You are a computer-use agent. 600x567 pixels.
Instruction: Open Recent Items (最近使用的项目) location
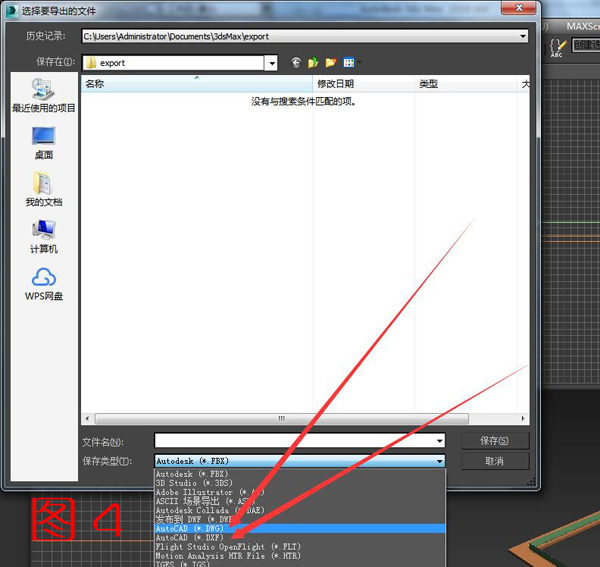click(x=44, y=95)
